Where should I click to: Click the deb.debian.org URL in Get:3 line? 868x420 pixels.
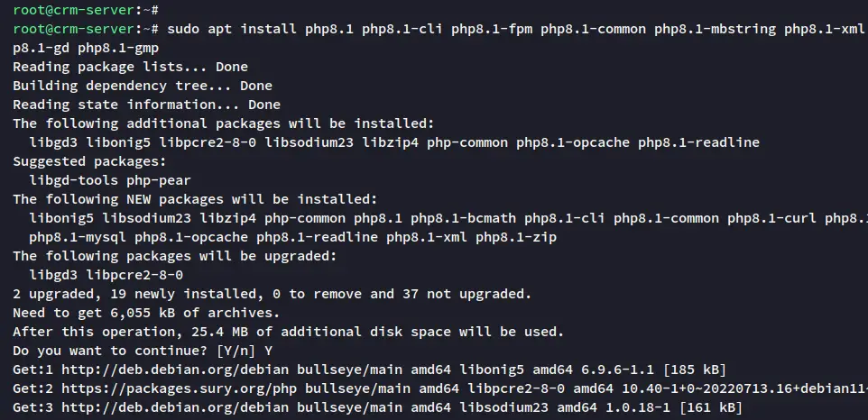coord(175,408)
